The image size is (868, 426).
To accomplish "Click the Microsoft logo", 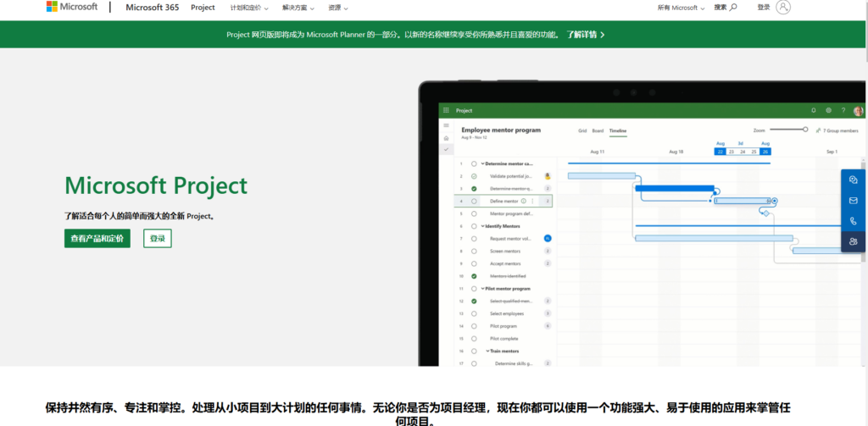I will click(x=72, y=7).
